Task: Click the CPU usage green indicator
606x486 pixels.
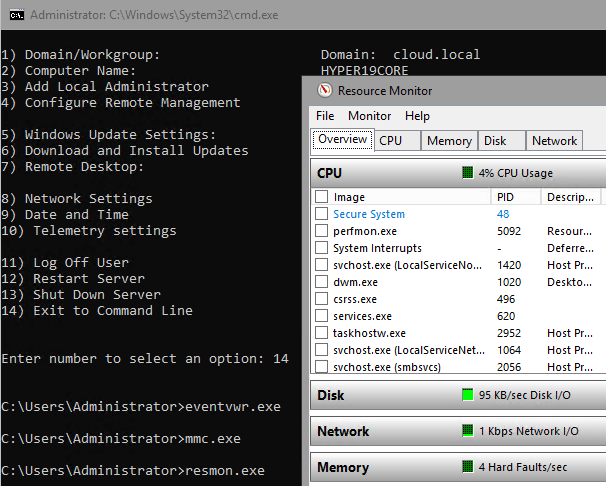Action: click(468, 173)
